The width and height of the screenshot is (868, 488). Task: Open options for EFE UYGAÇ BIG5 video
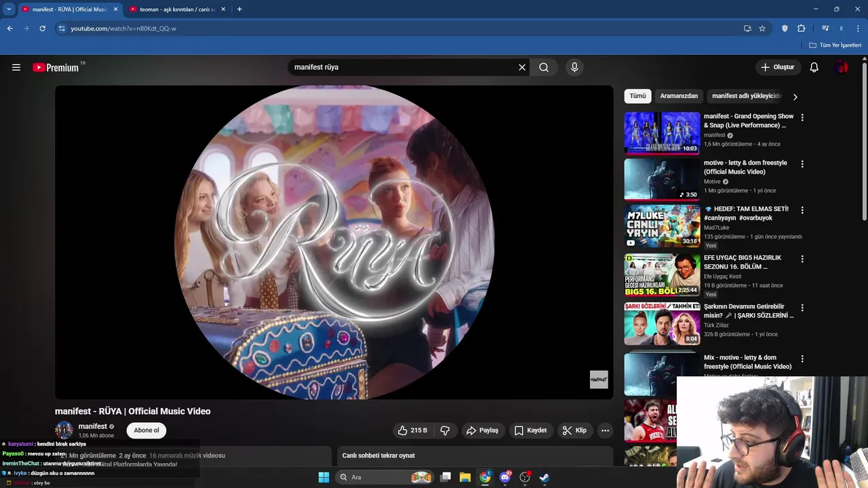pyautogui.click(x=802, y=259)
